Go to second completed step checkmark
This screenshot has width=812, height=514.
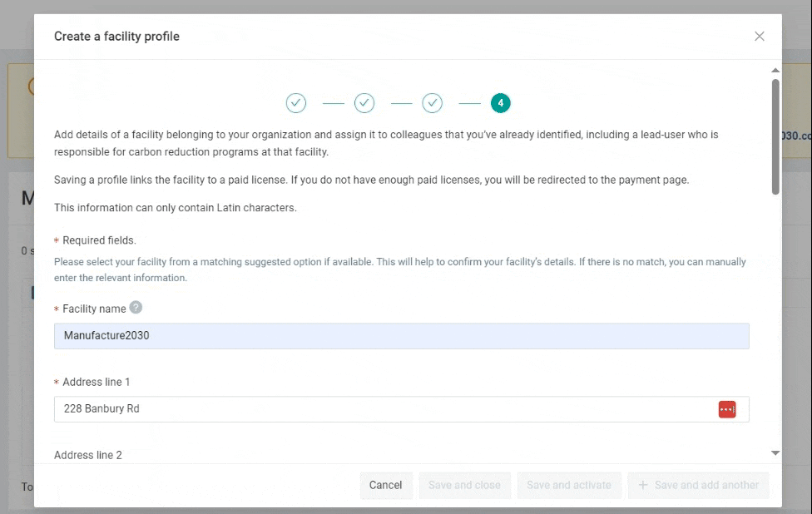[x=364, y=103]
